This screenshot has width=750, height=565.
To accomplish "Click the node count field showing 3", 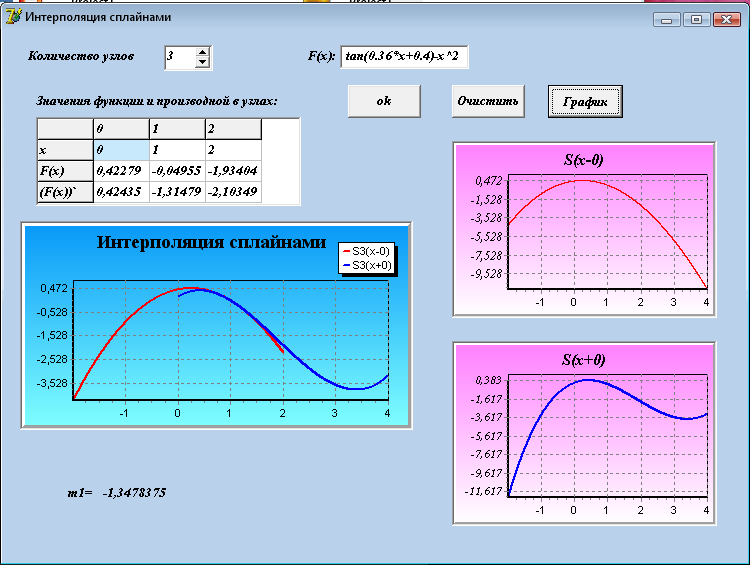I will [x=180, y=57].
